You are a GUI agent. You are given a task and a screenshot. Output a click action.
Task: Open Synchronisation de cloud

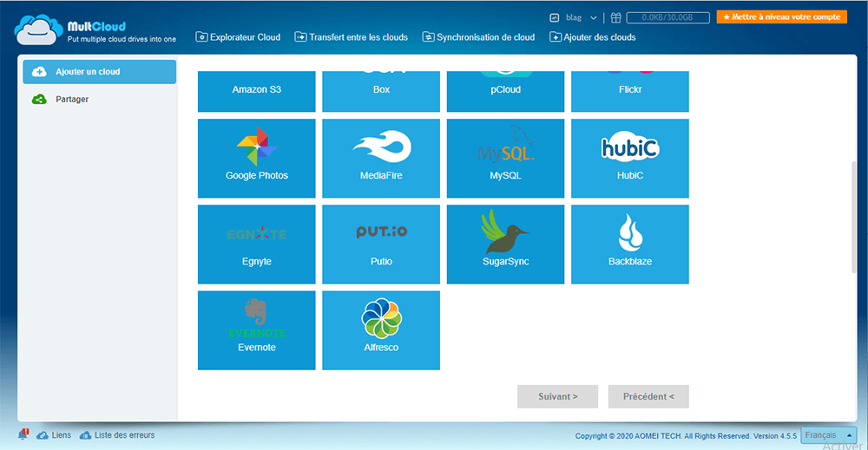click(x=478, y=37)
